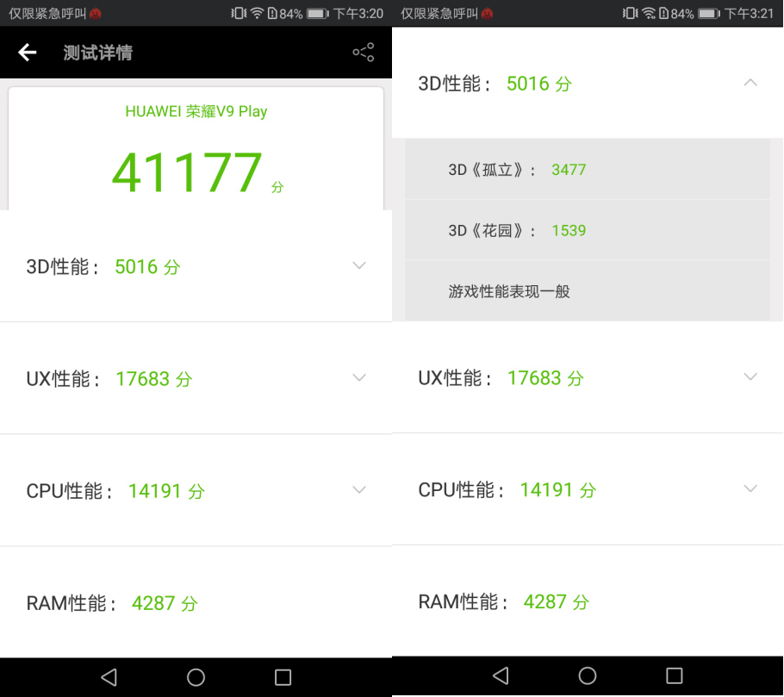Tap the red notification icon in left status bar
The width and height of the screenshot is (784, 697).
click(x=96, y=14)
